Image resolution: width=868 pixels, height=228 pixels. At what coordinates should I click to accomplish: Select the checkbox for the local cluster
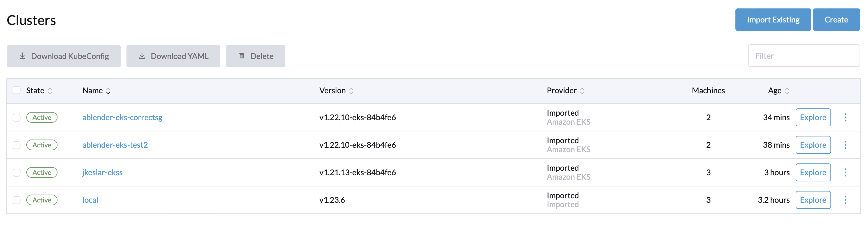[17, 200]
